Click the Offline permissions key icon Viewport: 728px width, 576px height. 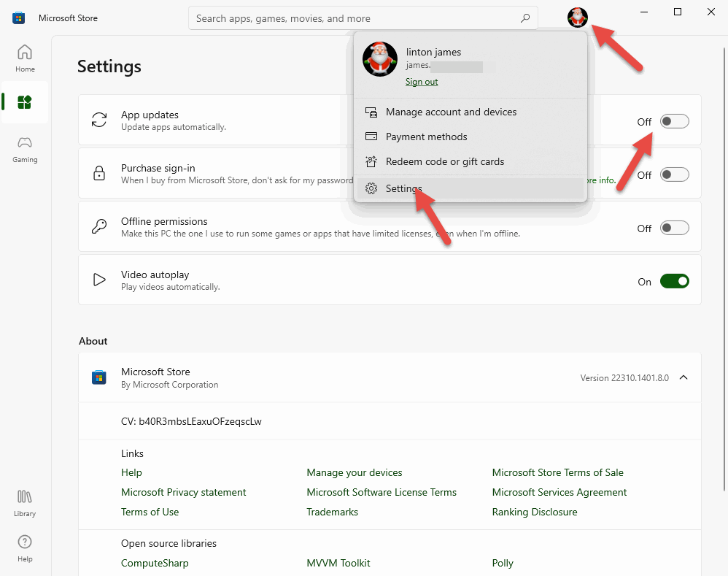point(99,227)
